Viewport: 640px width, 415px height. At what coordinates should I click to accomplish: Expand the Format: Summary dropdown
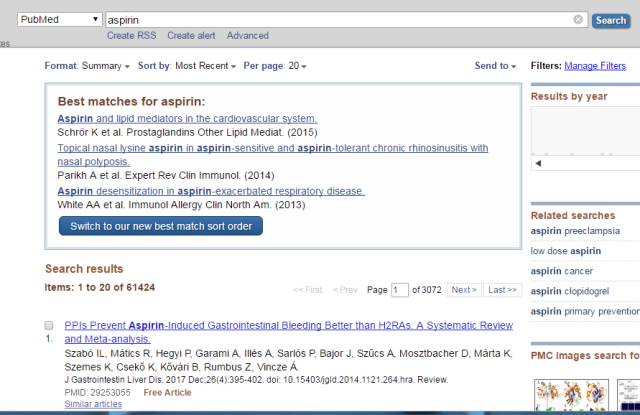[x=87, y=66]
